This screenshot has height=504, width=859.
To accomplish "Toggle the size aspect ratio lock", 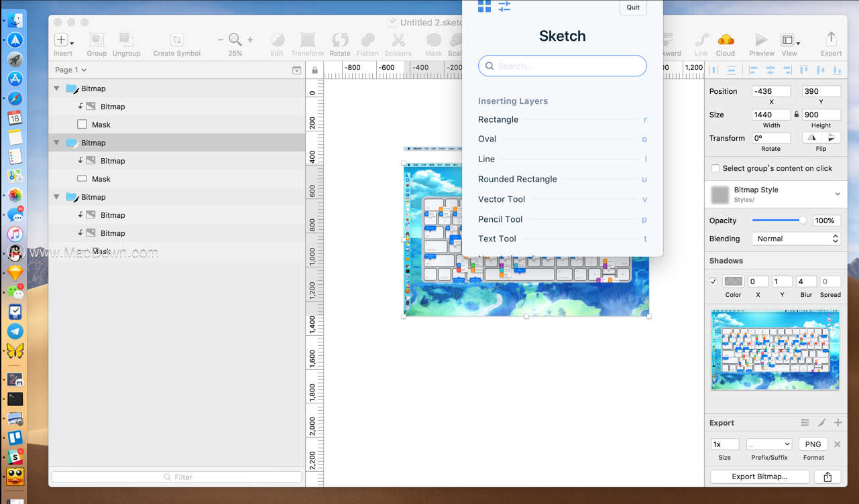I will pyautogui.click(x=796, y=115).
